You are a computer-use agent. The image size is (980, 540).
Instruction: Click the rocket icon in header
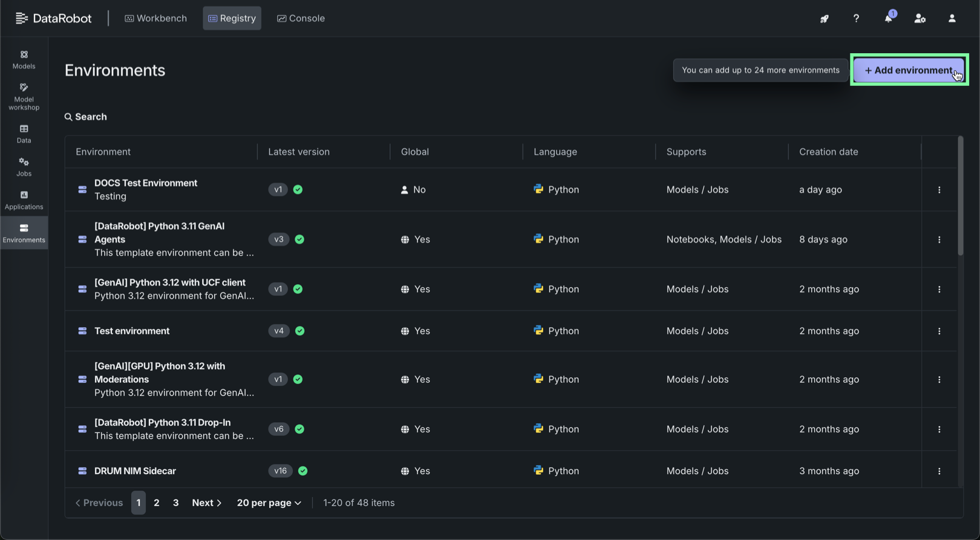824,19
